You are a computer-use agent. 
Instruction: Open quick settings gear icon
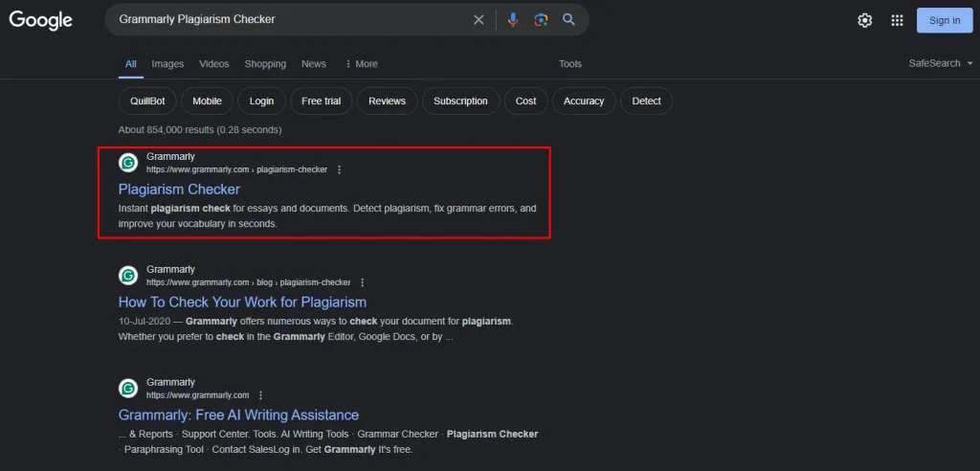coord(865,21)
